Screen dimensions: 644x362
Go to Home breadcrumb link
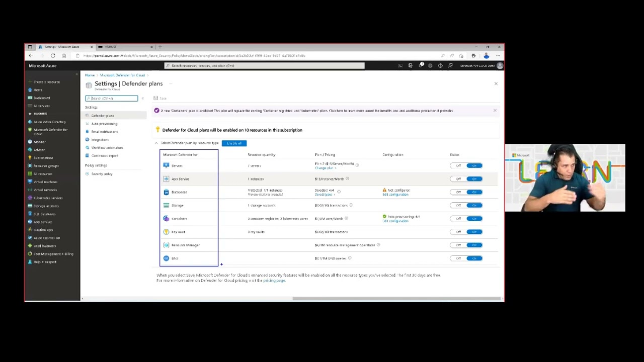click(x=90, y=75)
